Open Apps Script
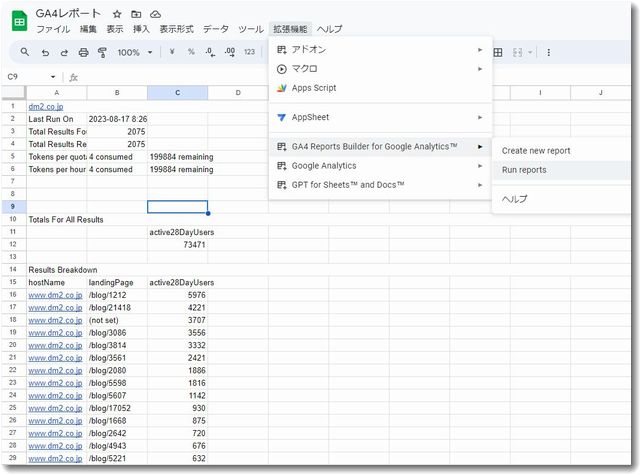 tap(380, 88)
